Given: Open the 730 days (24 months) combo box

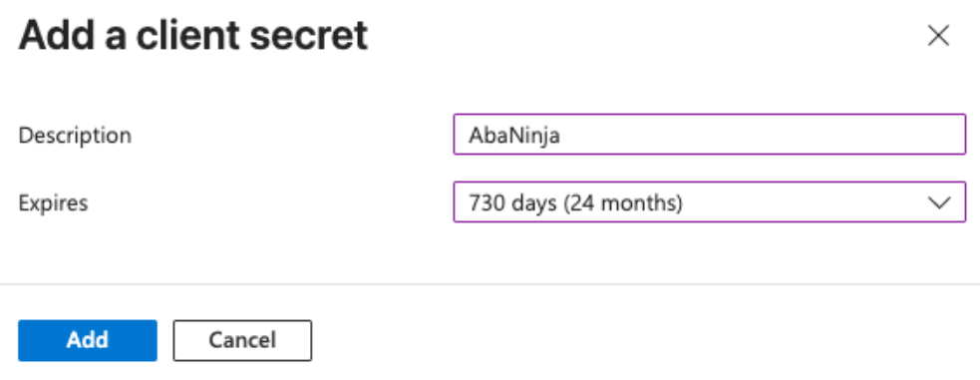Looking at the screenshot, I should (710, 201).
